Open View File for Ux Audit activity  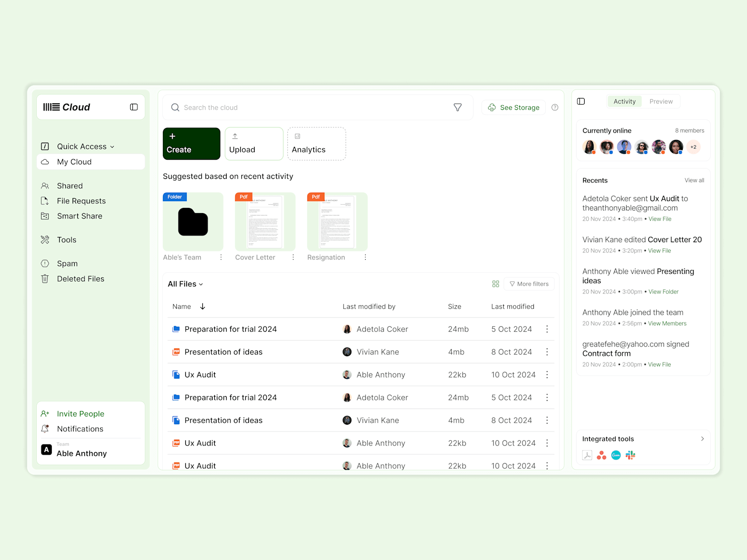660,219
